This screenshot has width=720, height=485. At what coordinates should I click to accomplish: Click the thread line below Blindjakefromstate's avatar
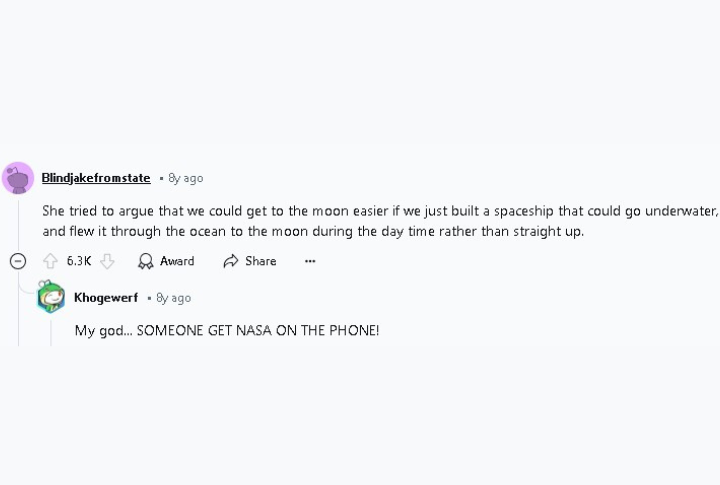pos(18,223)
